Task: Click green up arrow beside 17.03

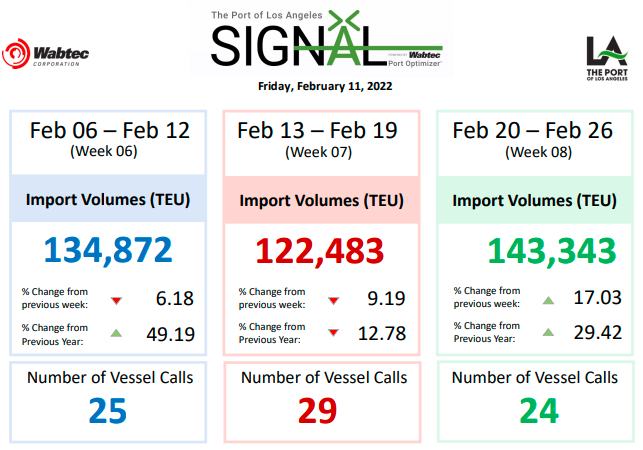Action: [x=547, y=300]
